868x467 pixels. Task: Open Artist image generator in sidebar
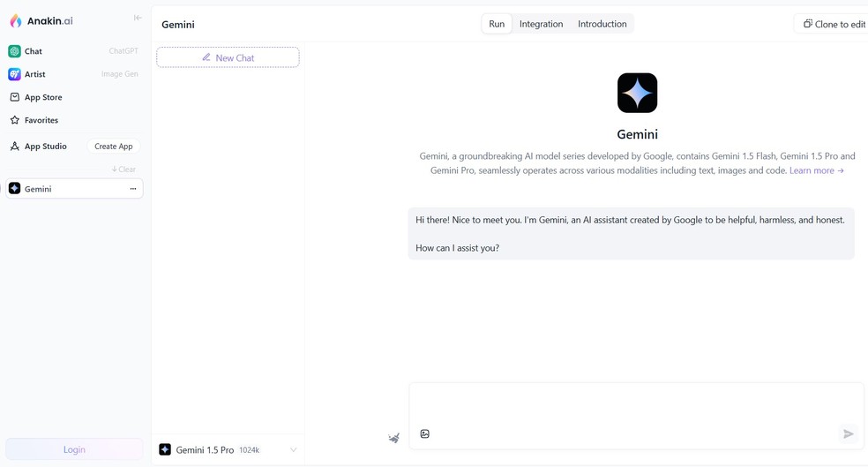pos(73,73)
